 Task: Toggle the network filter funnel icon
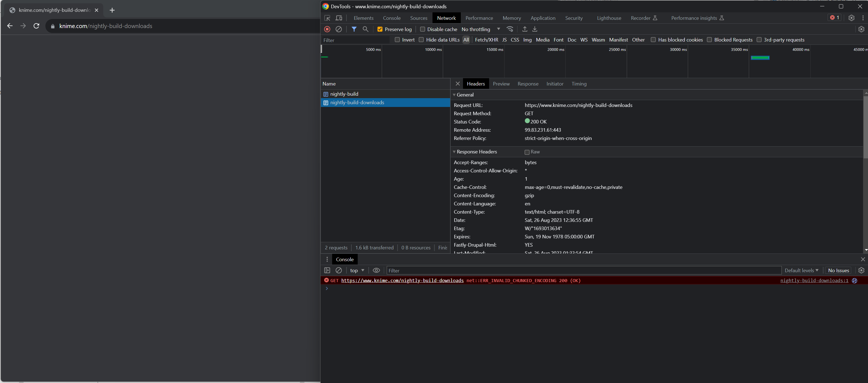pos(354,29)
